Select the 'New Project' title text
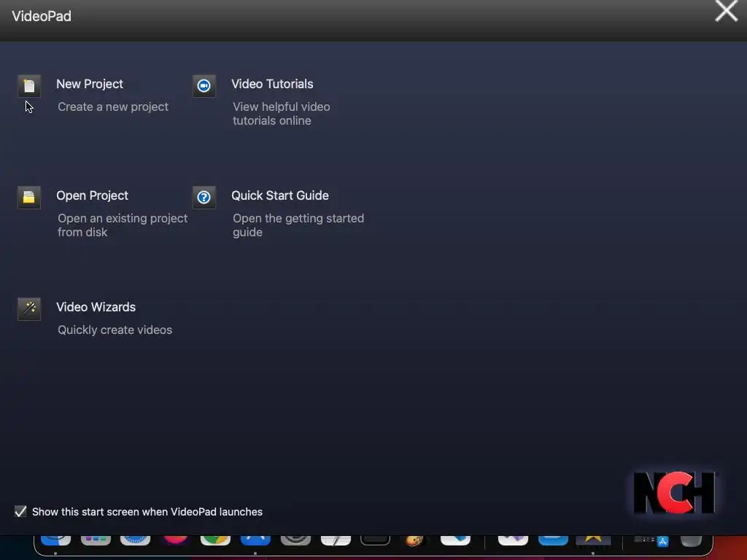The height and width of the screenshot is (560, 747). click(90, 84)
